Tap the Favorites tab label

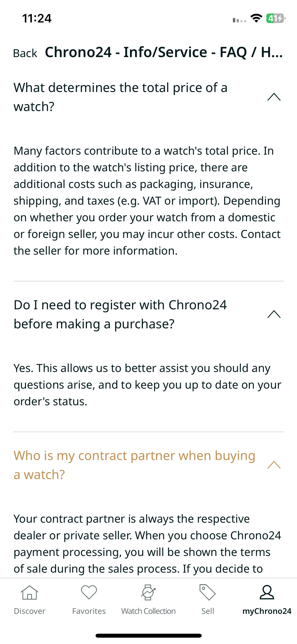click(89, 611)
